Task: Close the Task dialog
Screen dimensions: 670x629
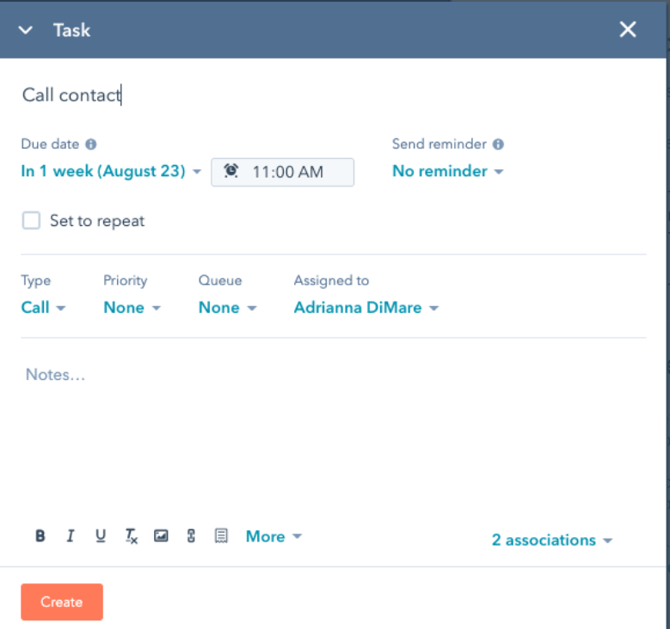Action: [628, 29]
